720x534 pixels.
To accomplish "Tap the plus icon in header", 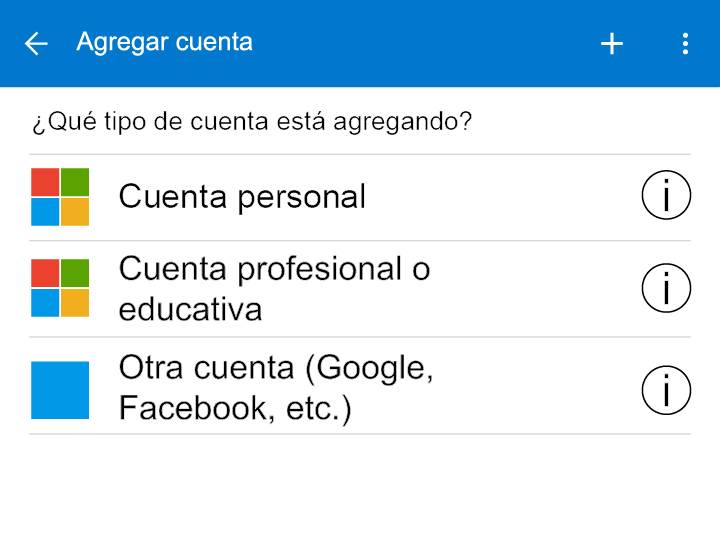I will coord(612,44).
